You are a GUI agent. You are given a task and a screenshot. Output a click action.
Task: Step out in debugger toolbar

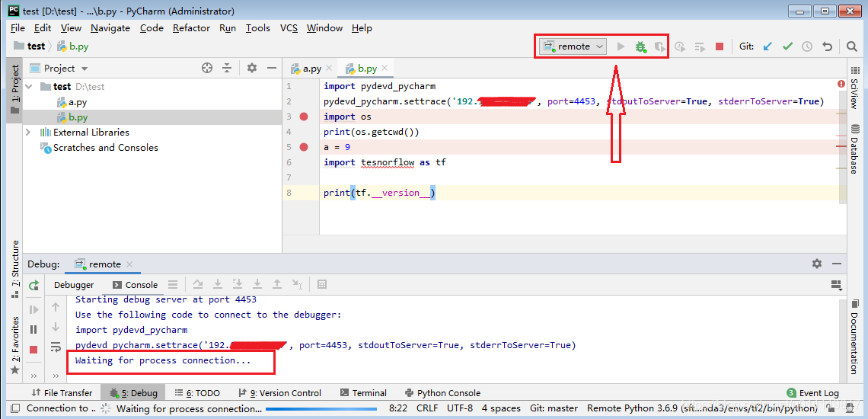(277, 284)
